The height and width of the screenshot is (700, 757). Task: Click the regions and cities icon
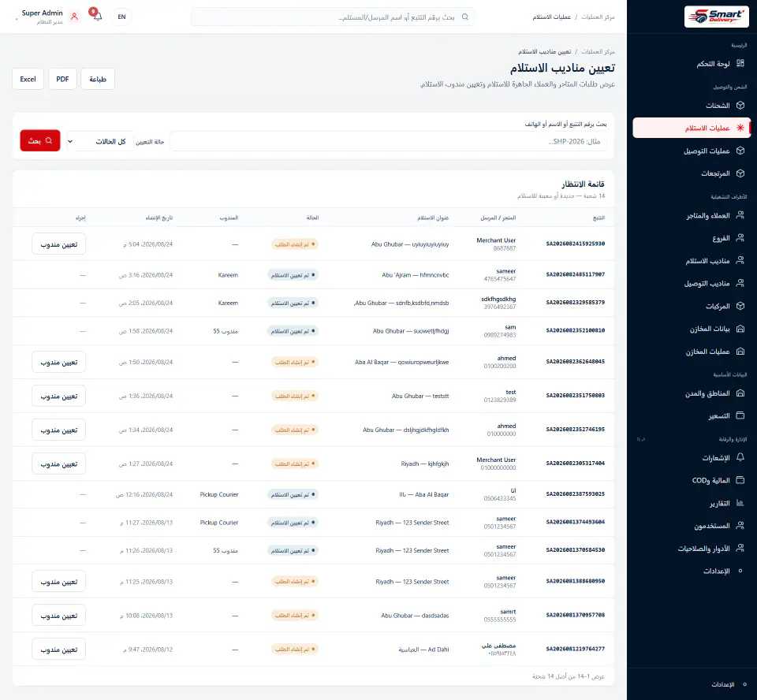(x=740, y=393)
